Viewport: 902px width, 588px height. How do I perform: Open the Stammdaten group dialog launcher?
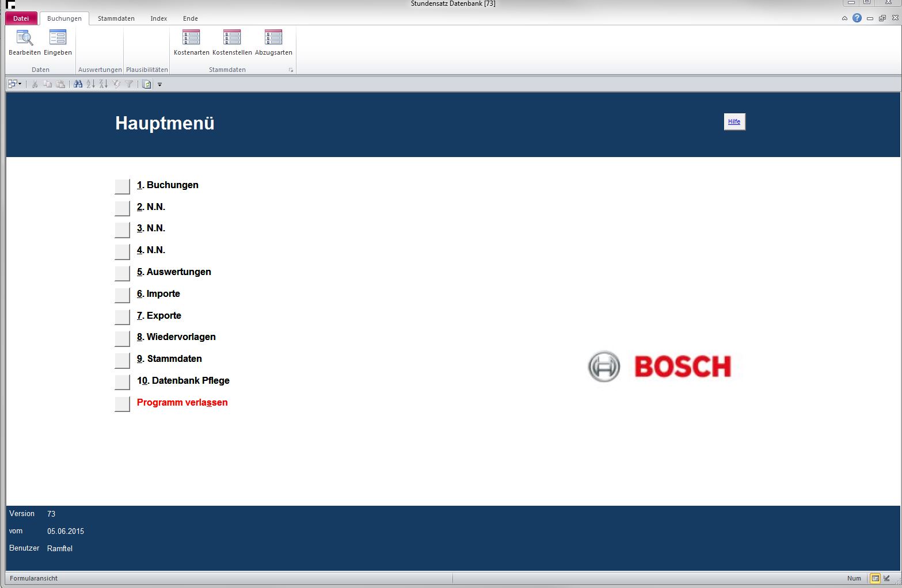[291, 70]
